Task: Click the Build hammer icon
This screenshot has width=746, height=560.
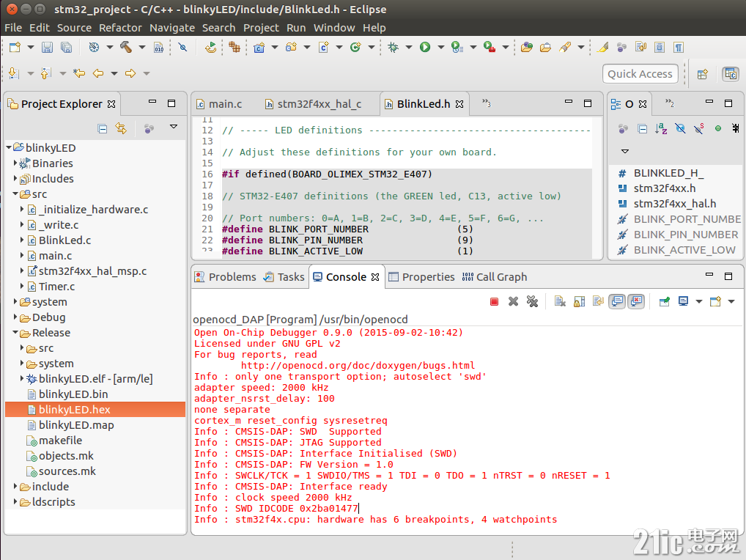Action: click(x=126, y=47)
